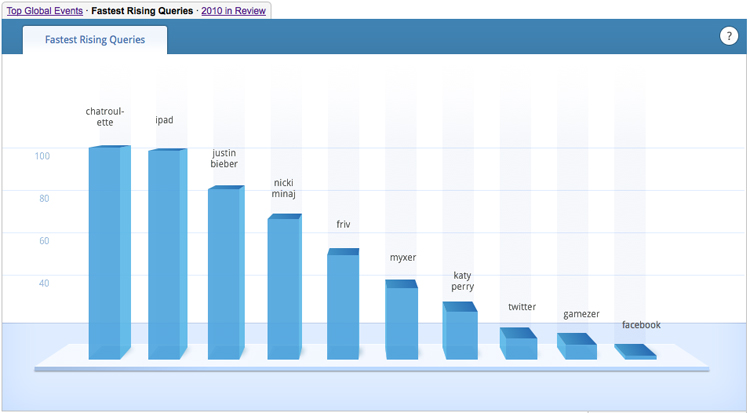Click the justin bieber text label
This screenshot has width=750, height=413.
coord(224,158)
